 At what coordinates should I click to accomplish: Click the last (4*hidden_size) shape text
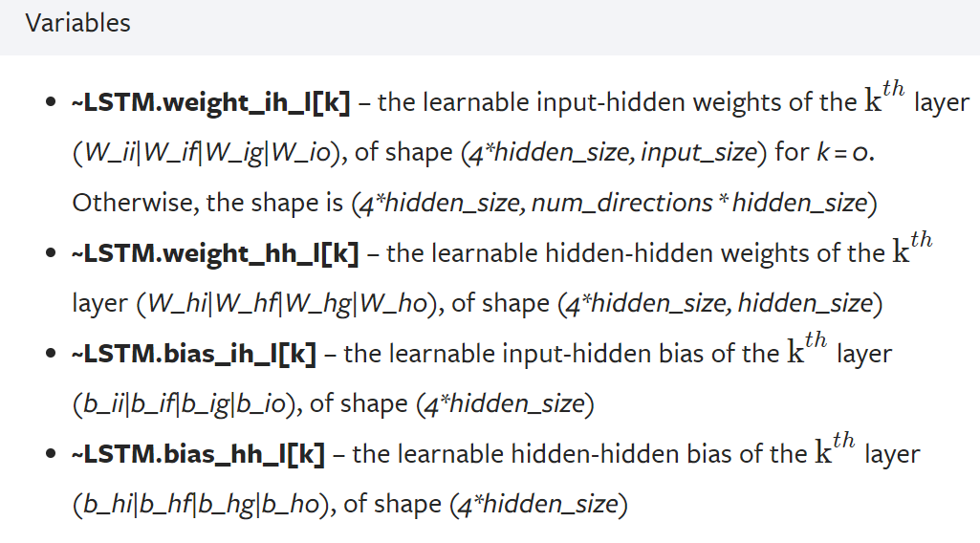pos(538,505)
